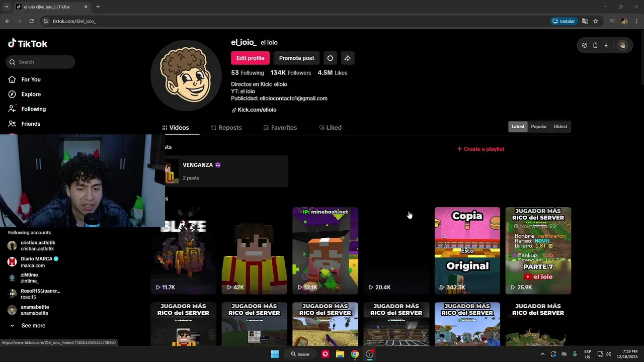Switch to the Favorites tab
Screen dimensions: 644x362
pyautogui.click(x=280, y=128)
